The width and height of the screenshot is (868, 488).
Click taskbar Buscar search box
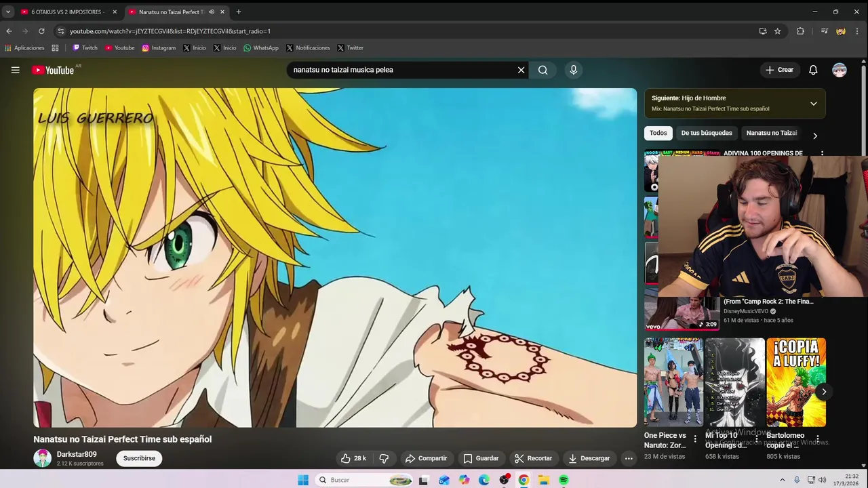click(365, 480)
